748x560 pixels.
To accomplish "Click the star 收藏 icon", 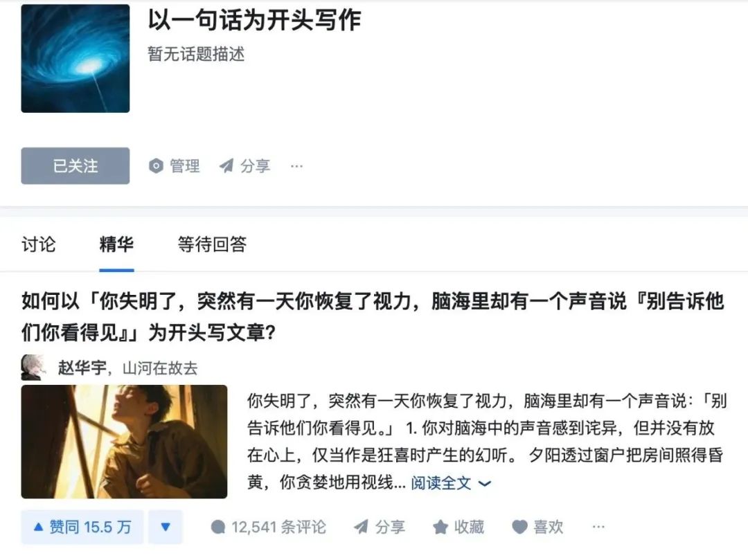I will click(x=440, y=527).
